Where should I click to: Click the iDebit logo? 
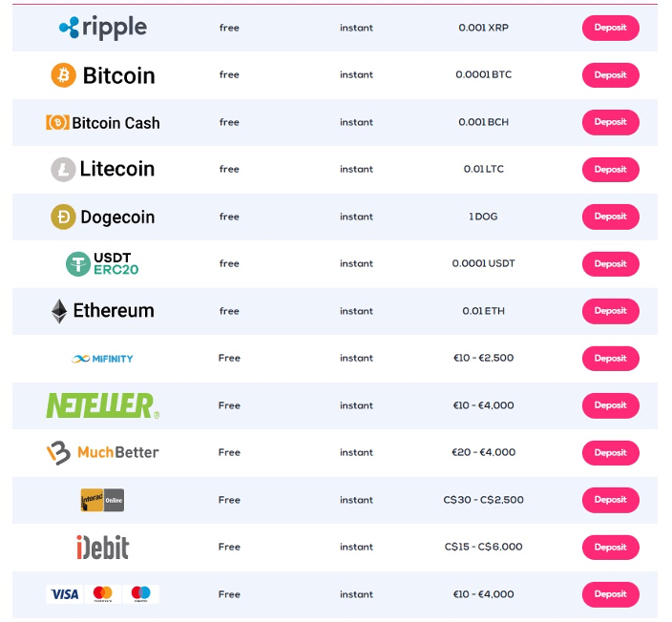[103, 547]
